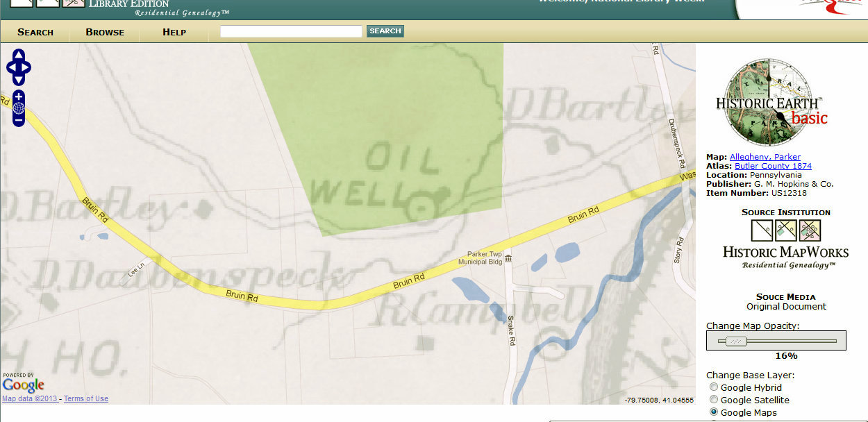View the Terms of Use page
The image size is (868, 422).
coord(85,398)
